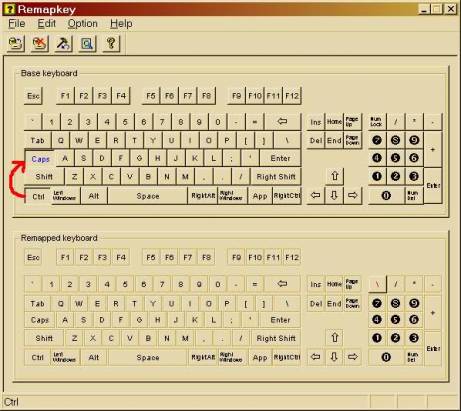
Task: Click the backspace arrow key in Remapped keyboard
Action: click(x=282, y=284)
